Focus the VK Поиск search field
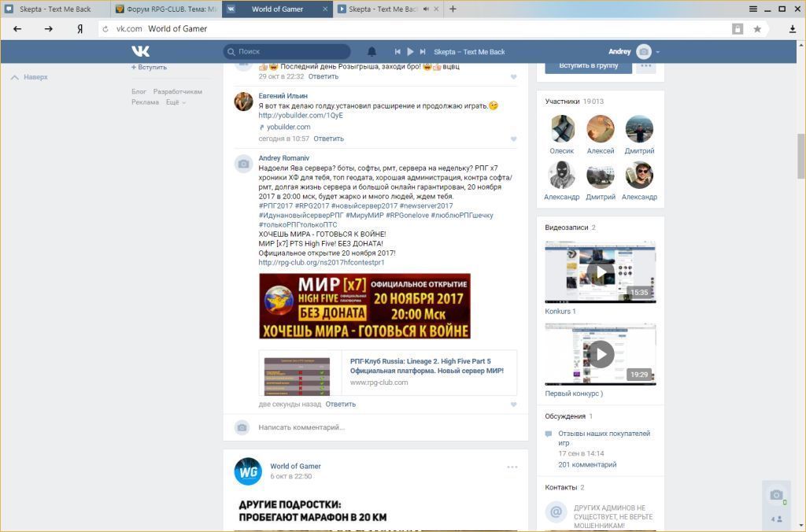This screenshot has width=806, height=532. (287, 51)
